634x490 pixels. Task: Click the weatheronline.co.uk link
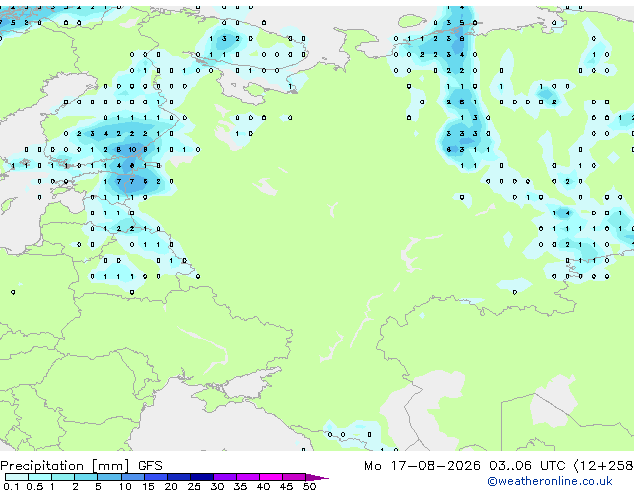549,481
